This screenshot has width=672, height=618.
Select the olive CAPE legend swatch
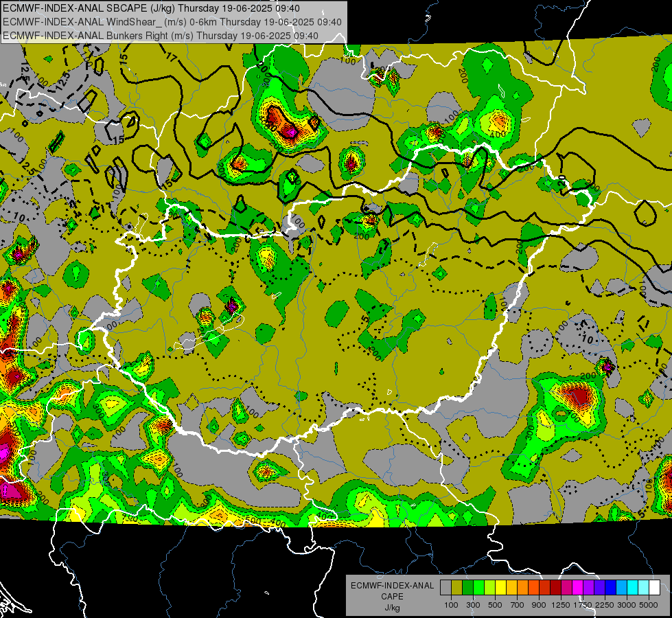[x=457, y=587]
